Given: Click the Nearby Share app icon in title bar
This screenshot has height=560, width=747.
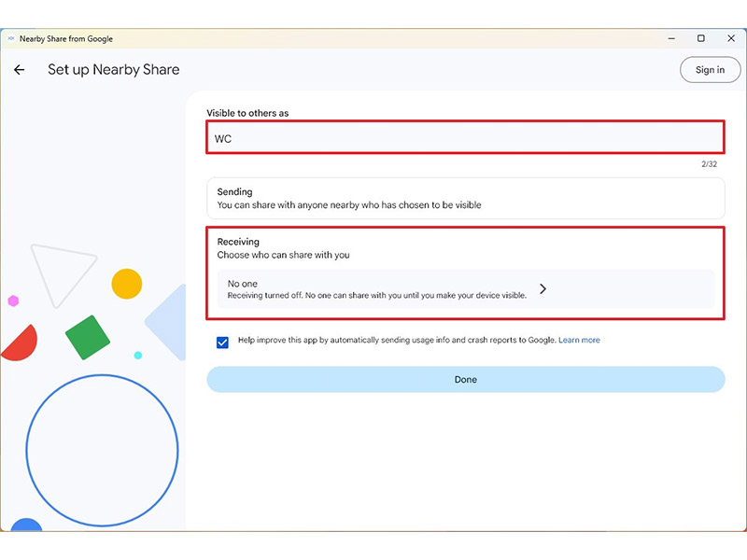Looking at the screenshot, I should click(11, 38).
